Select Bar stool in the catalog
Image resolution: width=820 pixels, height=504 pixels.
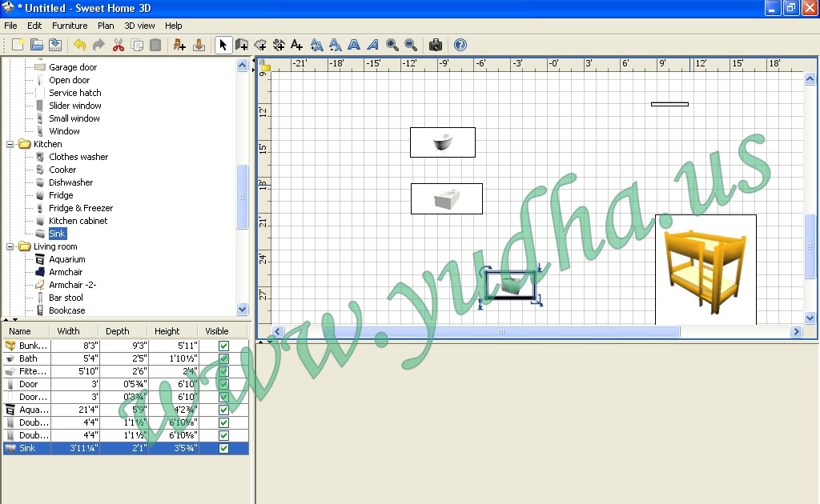pos(66,298)
